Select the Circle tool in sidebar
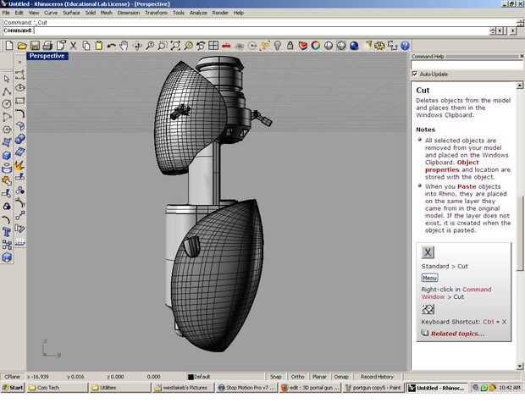Viewport: 525px width, 420px height. click(7, 104)
